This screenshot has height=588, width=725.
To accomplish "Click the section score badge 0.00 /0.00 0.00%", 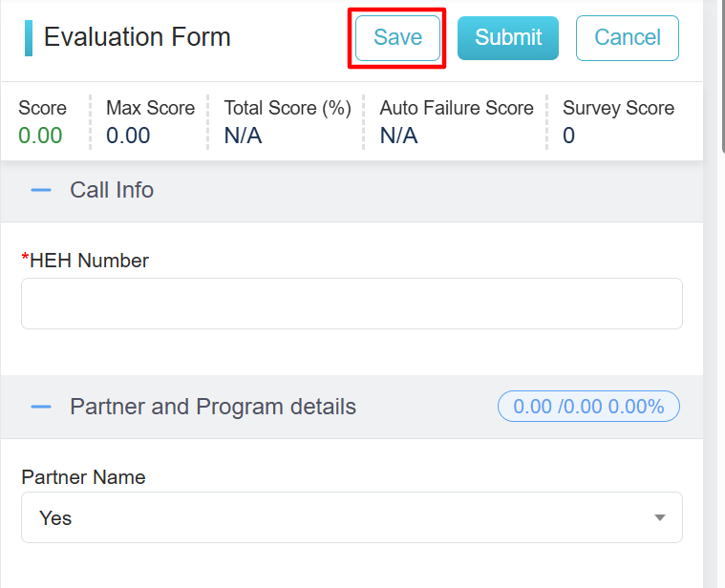I will pos(588,407).
